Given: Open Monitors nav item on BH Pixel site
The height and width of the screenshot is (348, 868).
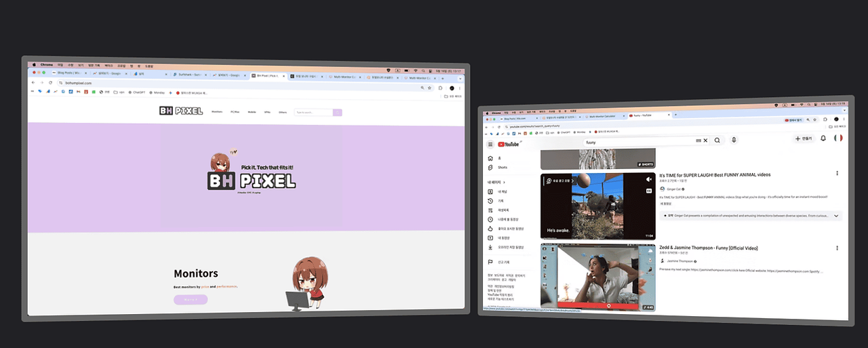Looking at the screenshot, I should [x=217, y=111].
